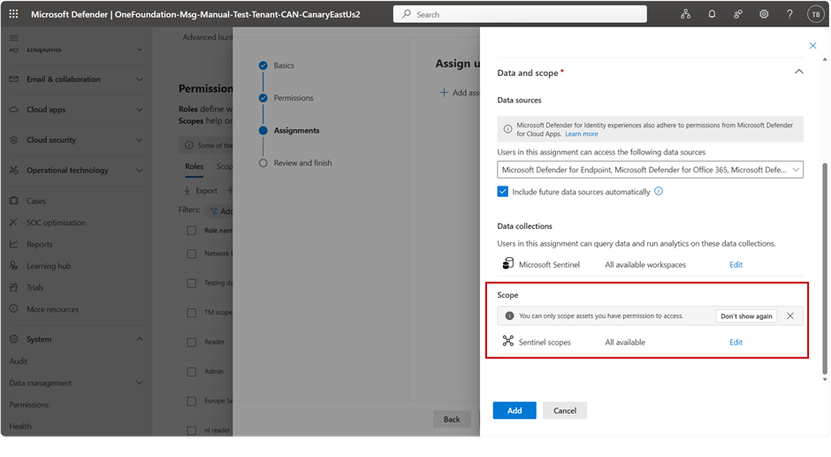
Task: Go to Review and finish step
Action: (303, 163)
